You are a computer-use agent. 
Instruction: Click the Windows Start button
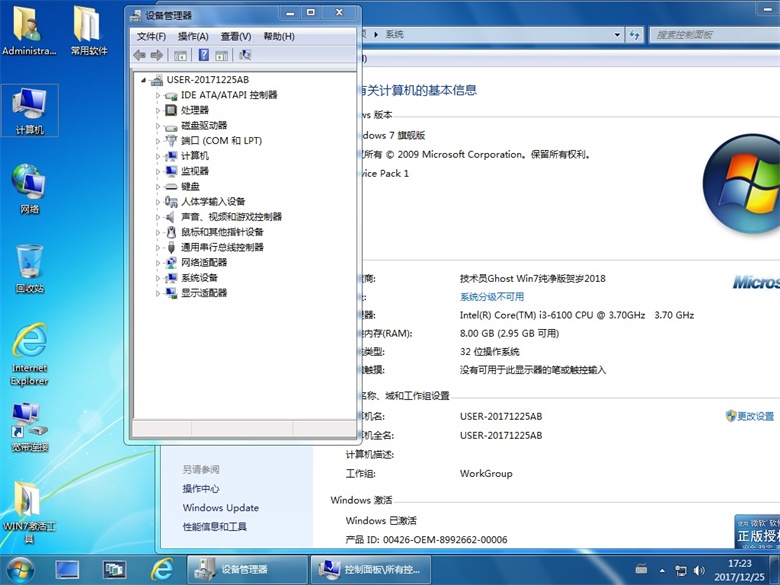(19, 569)
